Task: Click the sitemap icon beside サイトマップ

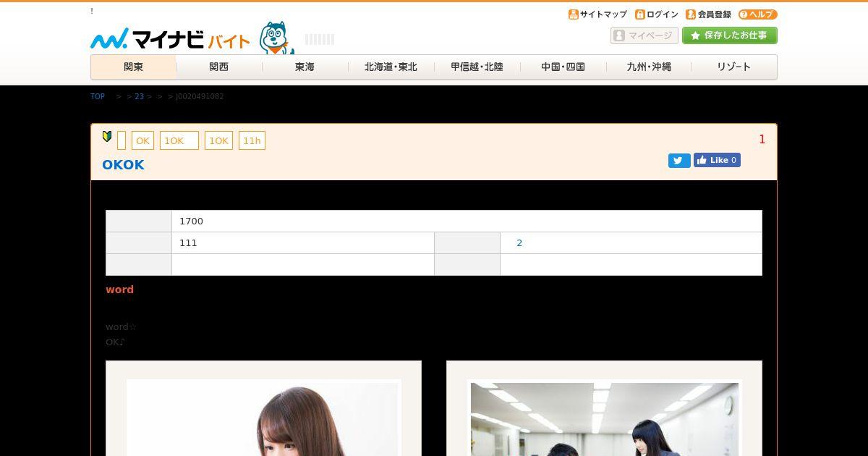Action: click(574, 14)
